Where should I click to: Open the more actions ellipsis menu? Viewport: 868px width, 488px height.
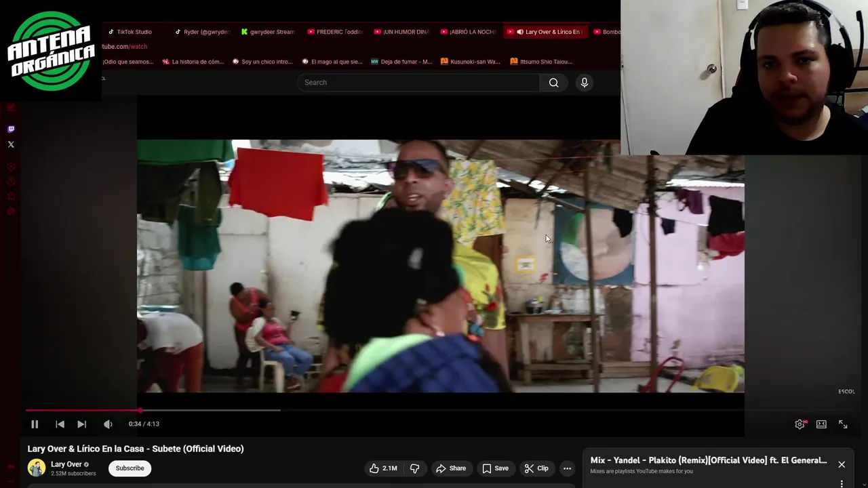point(567,468)
